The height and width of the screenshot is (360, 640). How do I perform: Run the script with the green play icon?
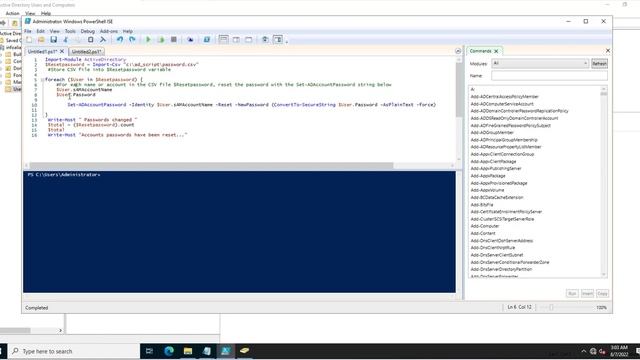click(148, 40)
